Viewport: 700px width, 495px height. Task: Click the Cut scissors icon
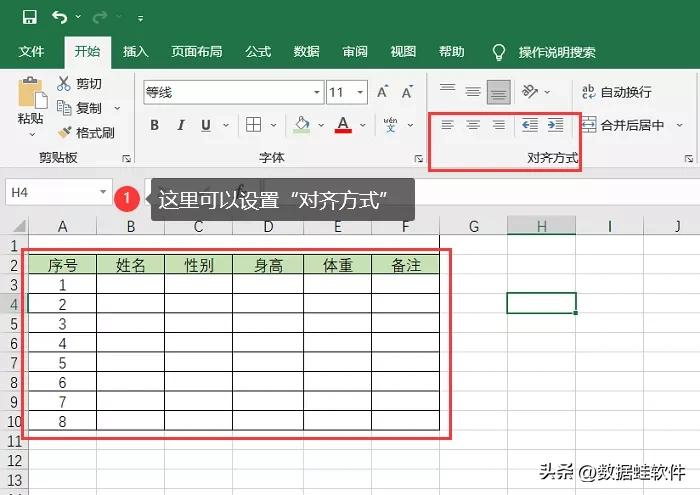click(x=65, y=84)
